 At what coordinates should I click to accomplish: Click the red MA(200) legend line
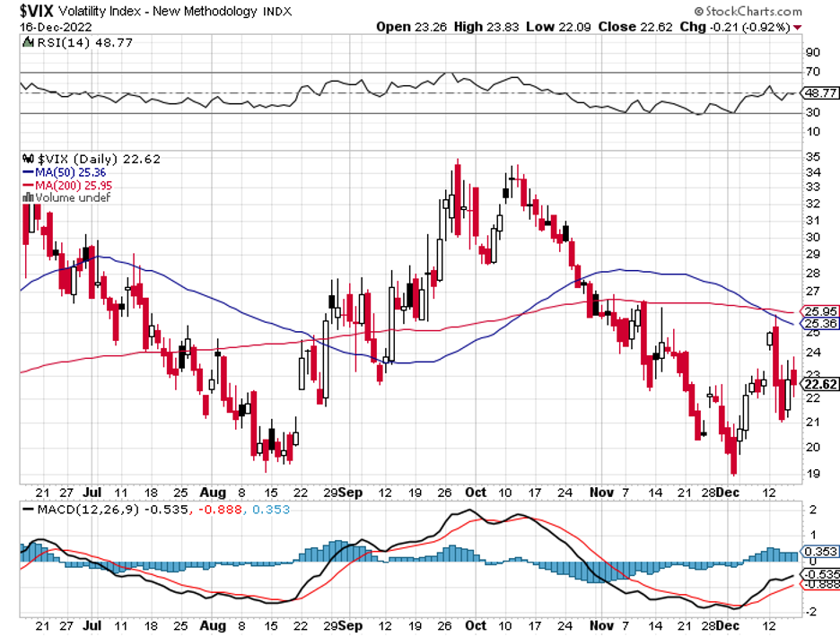[x=28, y=186]
